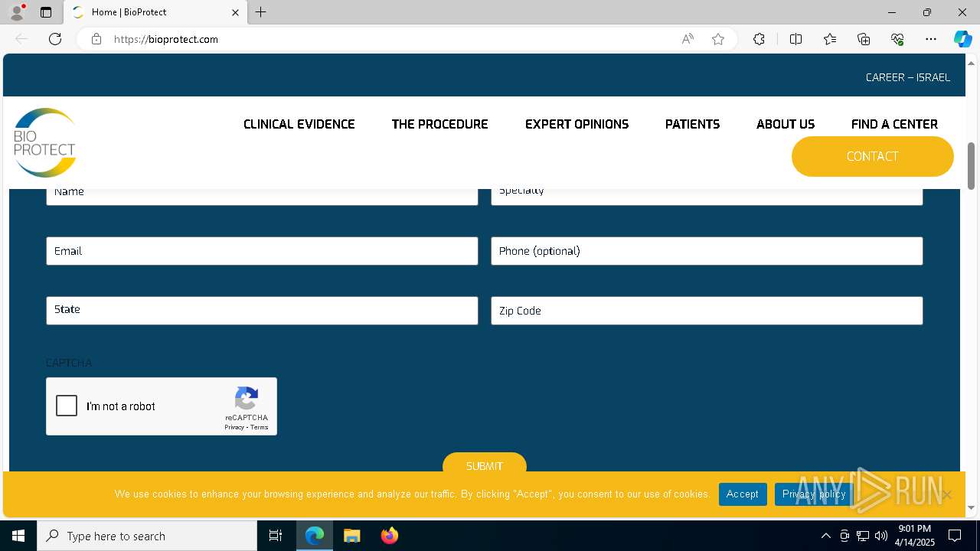980x551 pixels.
Task: Focus the Name input field
Action: pyautogui.click(x=262, y=196)
